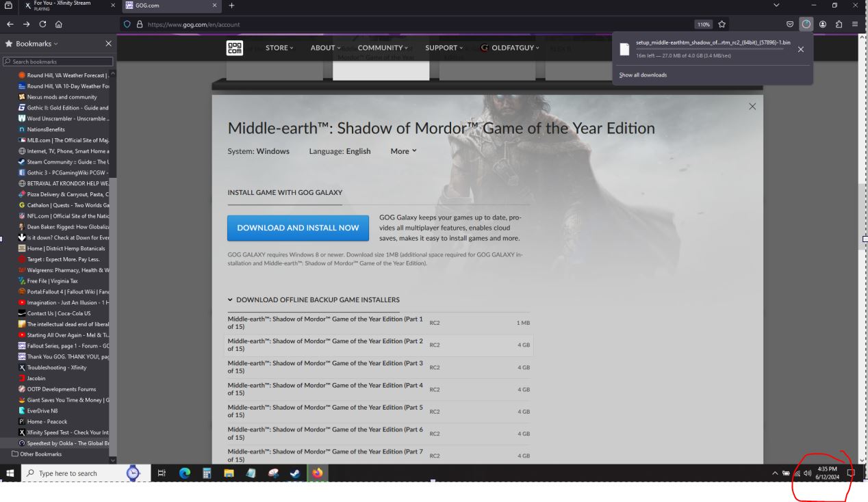
Task: Reload the current page
Action: (42, 25)
